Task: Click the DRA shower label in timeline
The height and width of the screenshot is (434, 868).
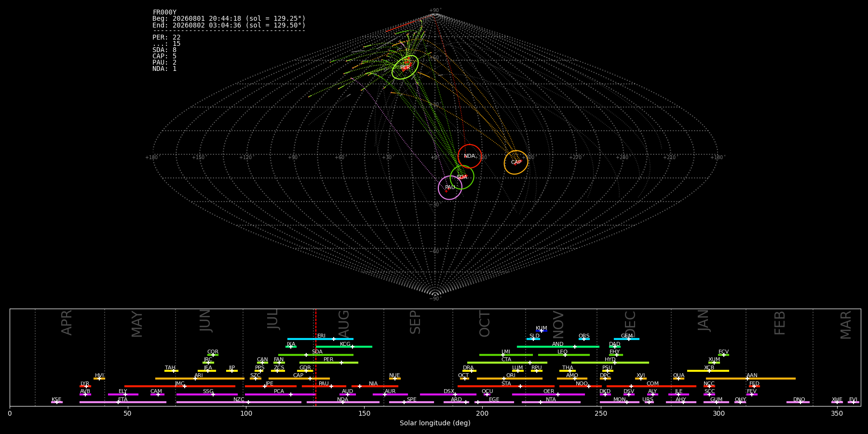Action: pyautogui.click(x=468, y=368)
